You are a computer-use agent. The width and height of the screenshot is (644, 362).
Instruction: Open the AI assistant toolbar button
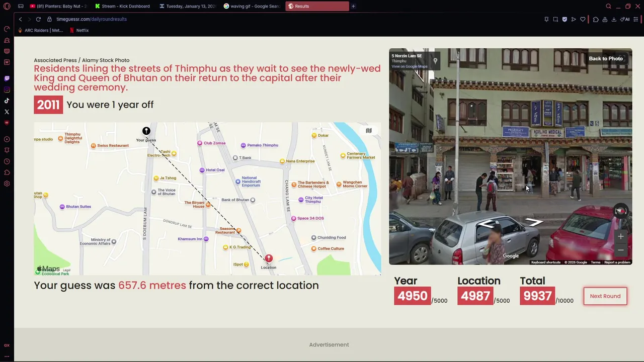click(625, 19)
